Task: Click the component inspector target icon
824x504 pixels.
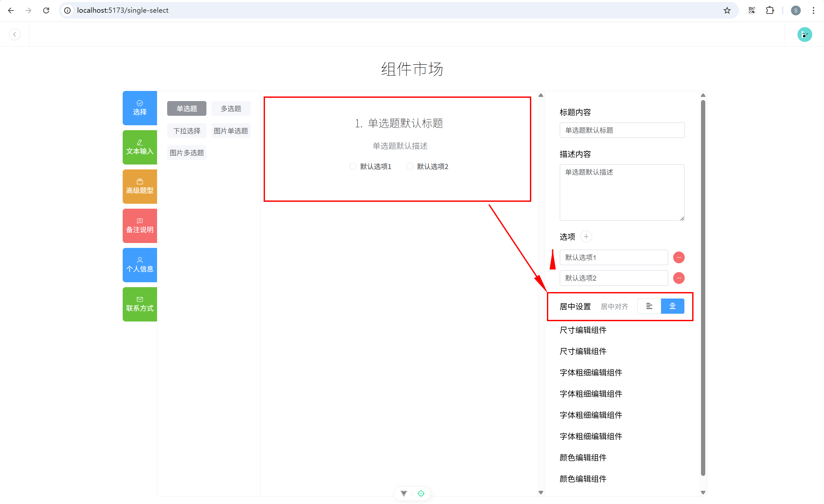Action: tap(421, 493)
